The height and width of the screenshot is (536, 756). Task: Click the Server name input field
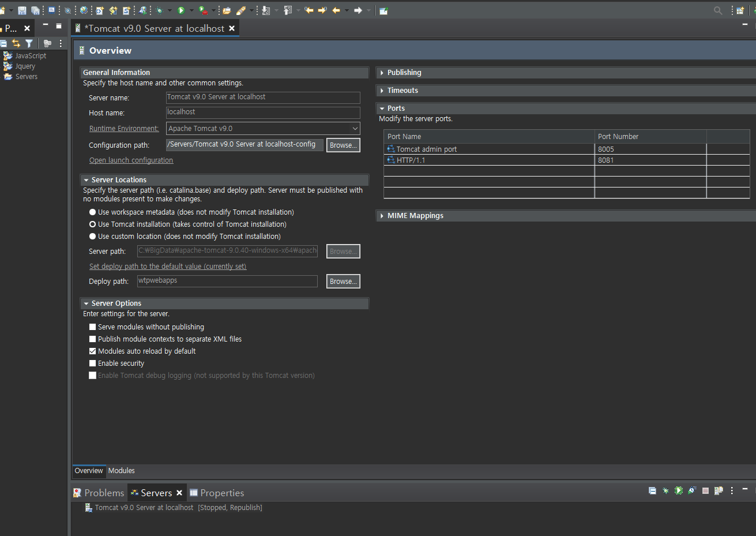263,98
